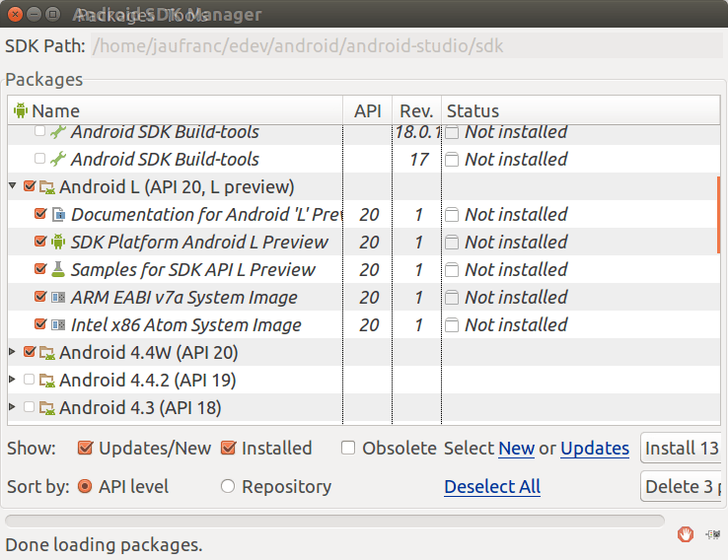728x560 pixels.
Task: Click status icon for SDK Platform Not installed
Action: coord(452,242)
